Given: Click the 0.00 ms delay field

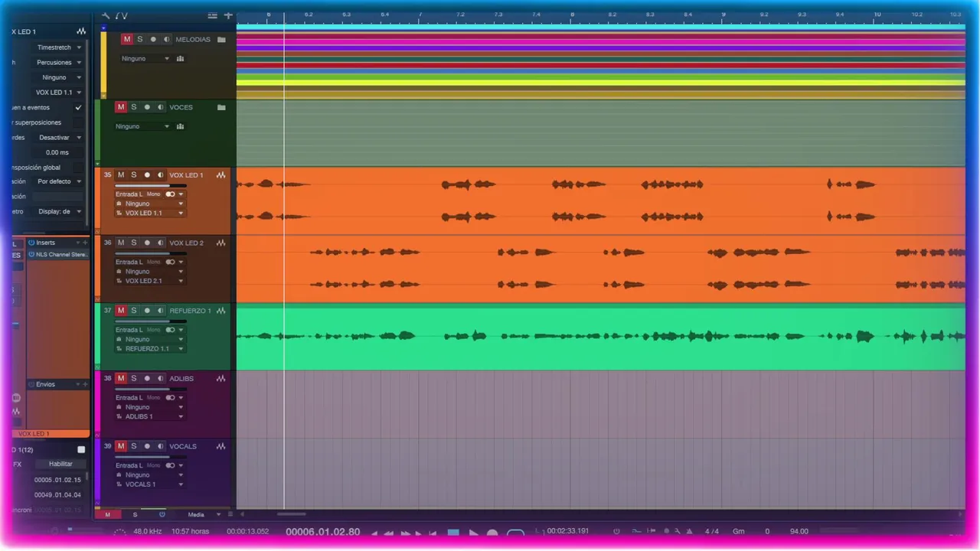Looking at the screenshot, I should click(x=58, y=152).
